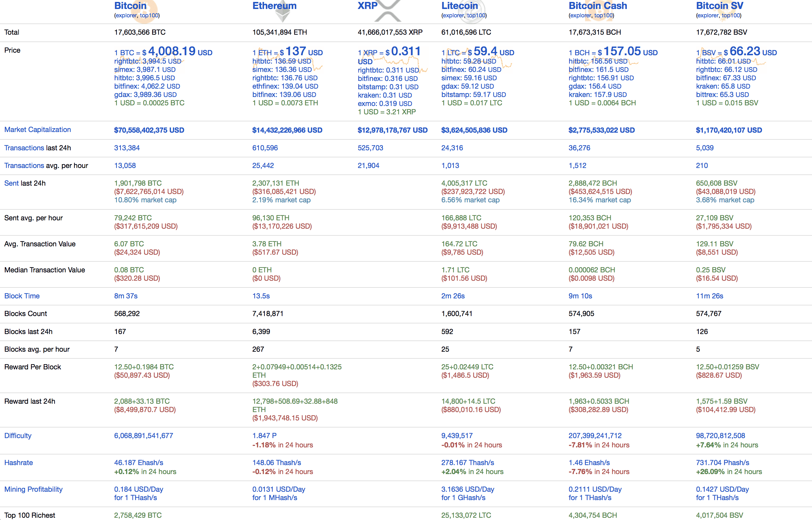Open the Bitcoin column header link

130,6
